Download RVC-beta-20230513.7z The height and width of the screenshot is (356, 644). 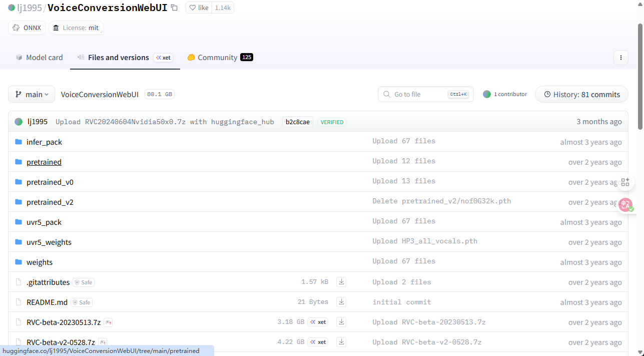(341, 322)
